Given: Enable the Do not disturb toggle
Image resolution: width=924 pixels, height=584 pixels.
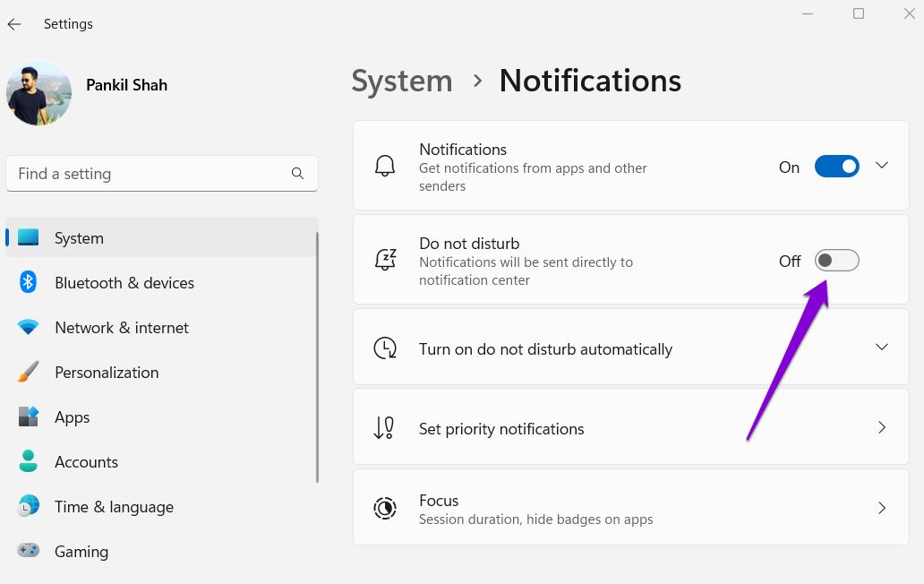Looking at the screenshot, I should pyautogui.click(x=837, y=260).
